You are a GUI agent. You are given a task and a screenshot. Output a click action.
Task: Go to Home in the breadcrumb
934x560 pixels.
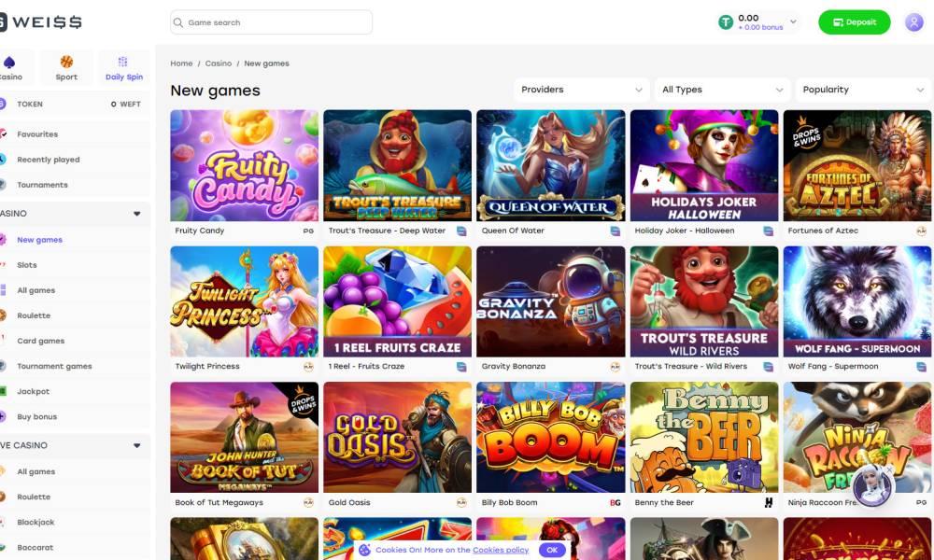(181, 63)
